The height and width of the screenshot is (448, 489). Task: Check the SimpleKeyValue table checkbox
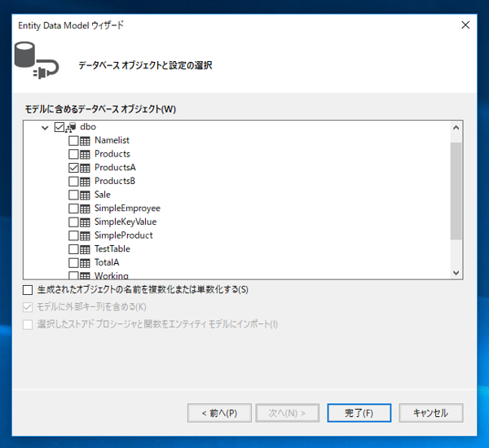[x=73, y=222]
